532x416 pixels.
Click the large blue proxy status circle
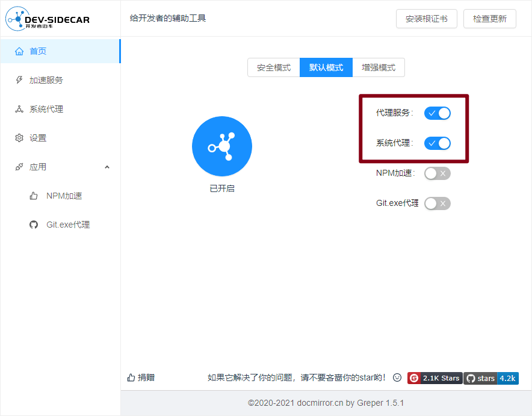point(222,146)
